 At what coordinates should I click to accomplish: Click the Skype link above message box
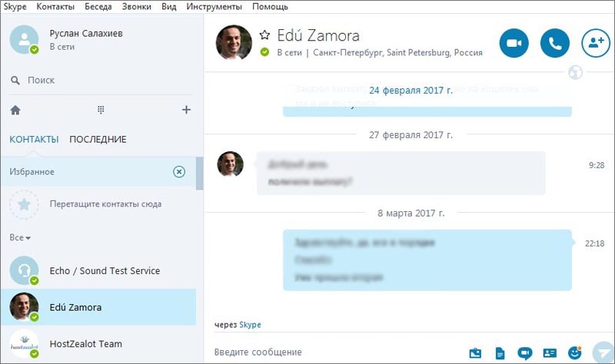[x=251, y=325]
